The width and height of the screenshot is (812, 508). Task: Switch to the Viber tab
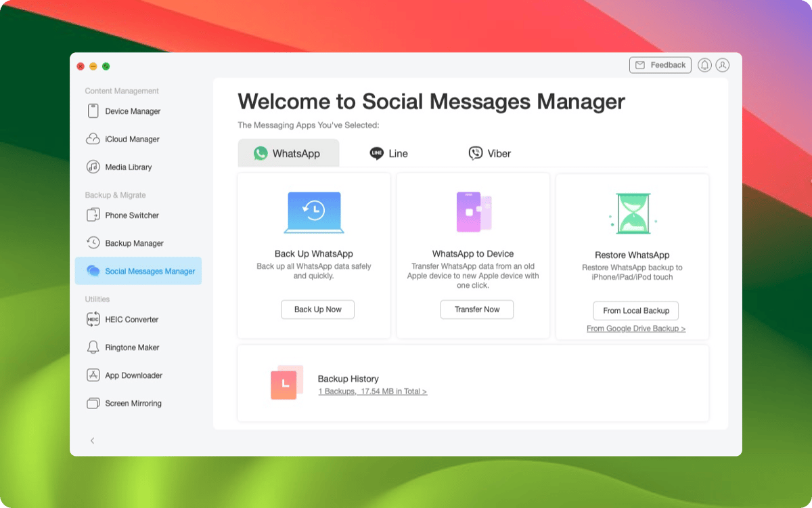point(490,154)
